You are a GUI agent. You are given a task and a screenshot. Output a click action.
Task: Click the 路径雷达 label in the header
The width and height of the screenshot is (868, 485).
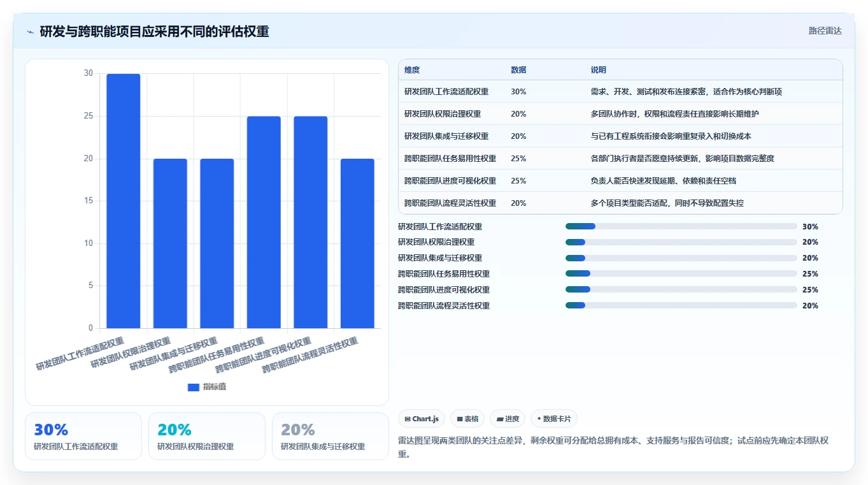coord(825,31)
